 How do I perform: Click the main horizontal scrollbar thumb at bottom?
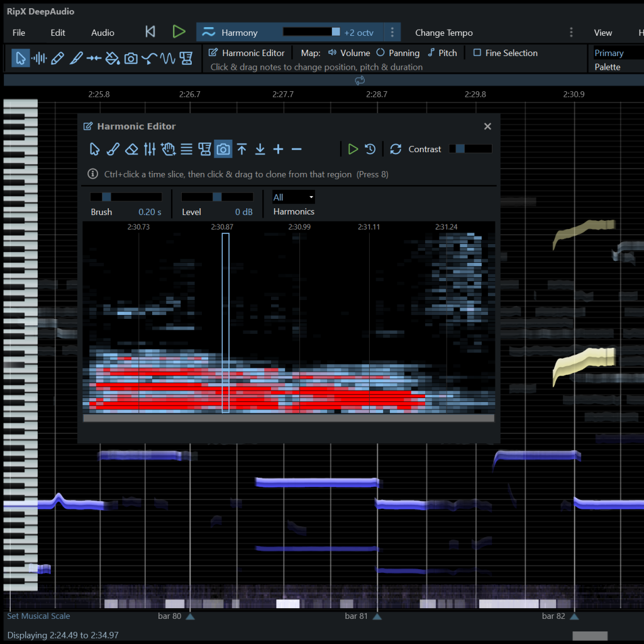(x=590, y=635)
